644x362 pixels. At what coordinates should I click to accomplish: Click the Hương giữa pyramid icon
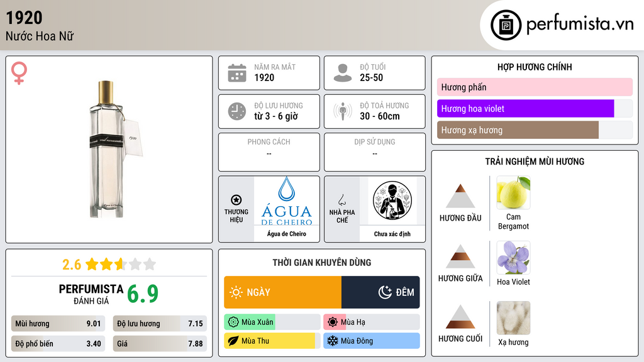[x=460, y=256]
